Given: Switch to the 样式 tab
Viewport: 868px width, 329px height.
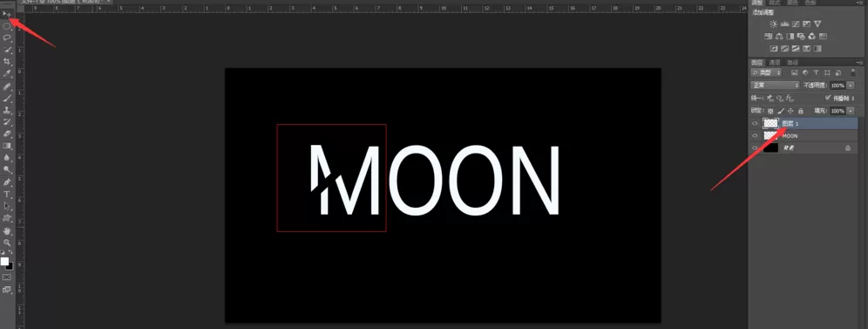Looking at the screenshot, I should pos(775,3).
